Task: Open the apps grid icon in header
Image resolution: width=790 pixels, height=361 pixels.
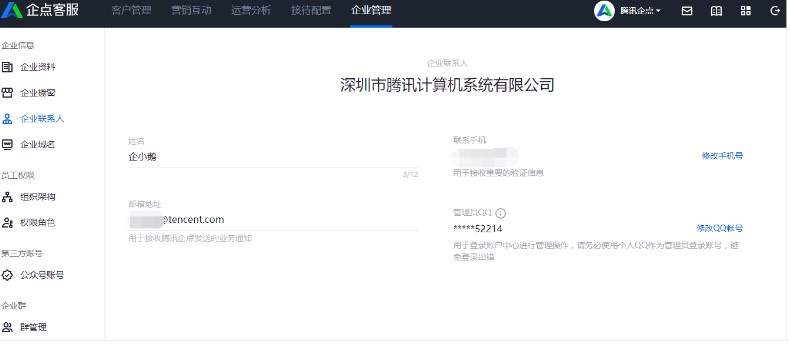Action: tap(746, 11)
